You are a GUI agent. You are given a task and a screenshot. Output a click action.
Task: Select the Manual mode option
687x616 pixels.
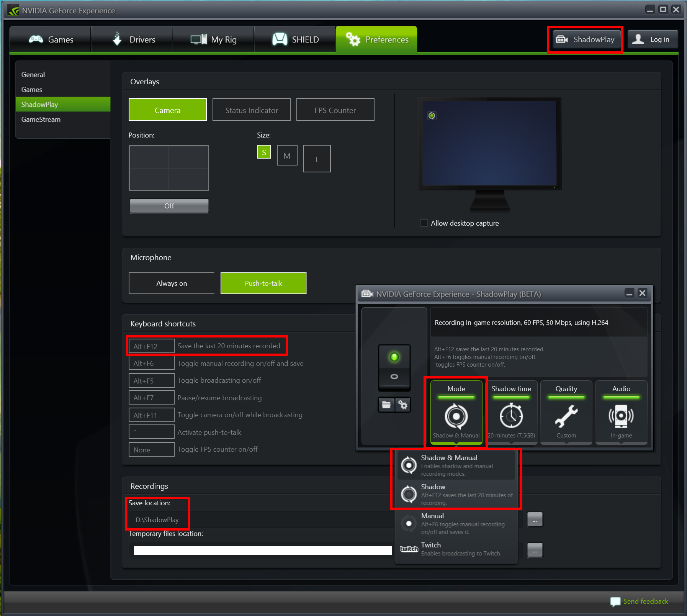[456, 523]
